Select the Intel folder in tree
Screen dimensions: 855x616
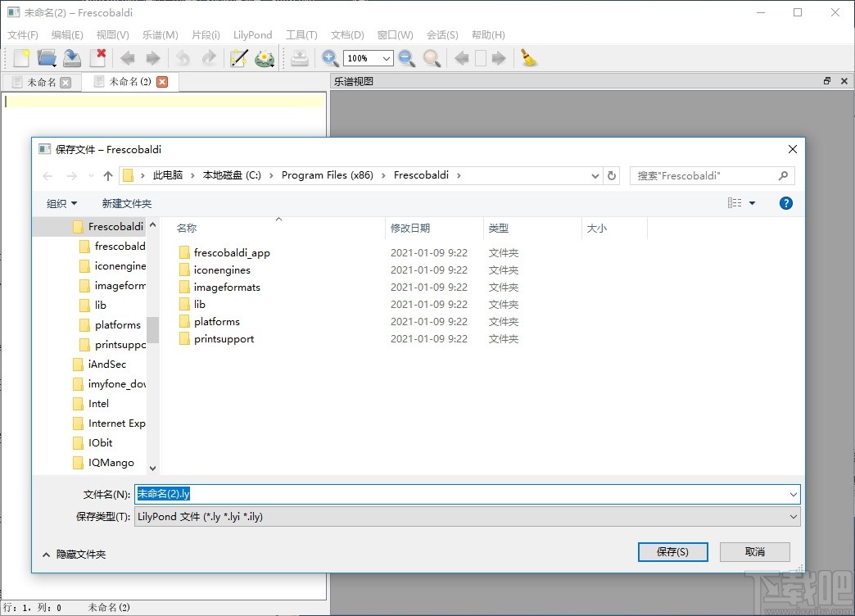point(98,404)
